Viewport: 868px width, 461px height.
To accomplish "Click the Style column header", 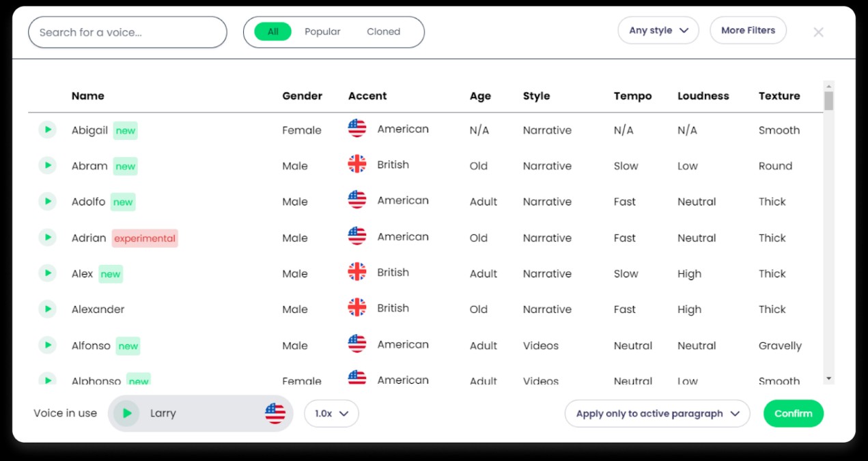I will 536,96.
